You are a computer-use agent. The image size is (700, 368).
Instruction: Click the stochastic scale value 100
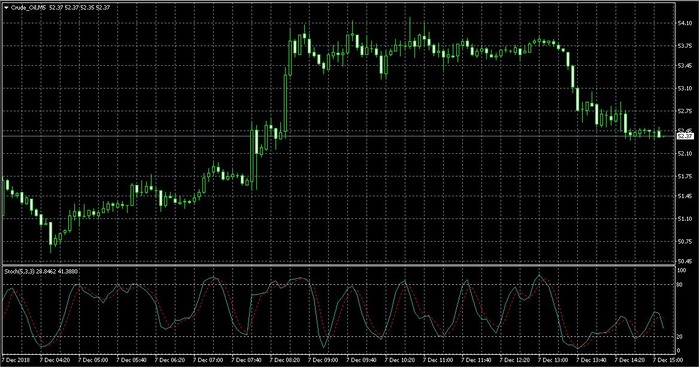point(682,270)
